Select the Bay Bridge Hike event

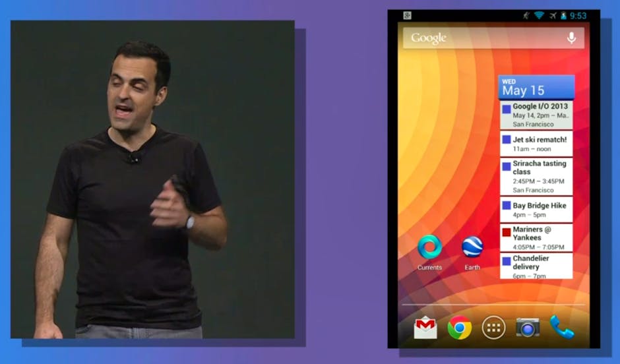(540, 210)
